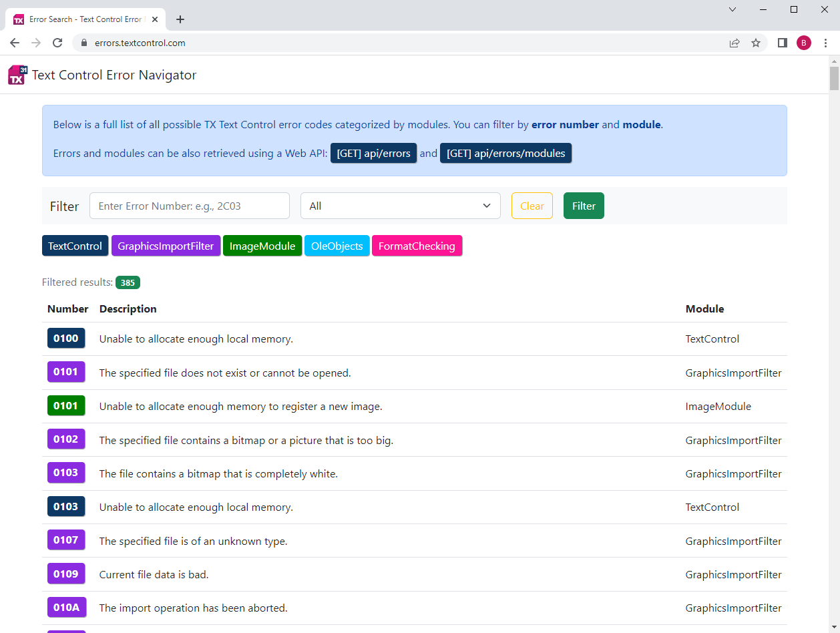The height and width of the screenshot is (633, 840).
Task: Click the page vertical scrollbar thumb
Action: [834, 78]
